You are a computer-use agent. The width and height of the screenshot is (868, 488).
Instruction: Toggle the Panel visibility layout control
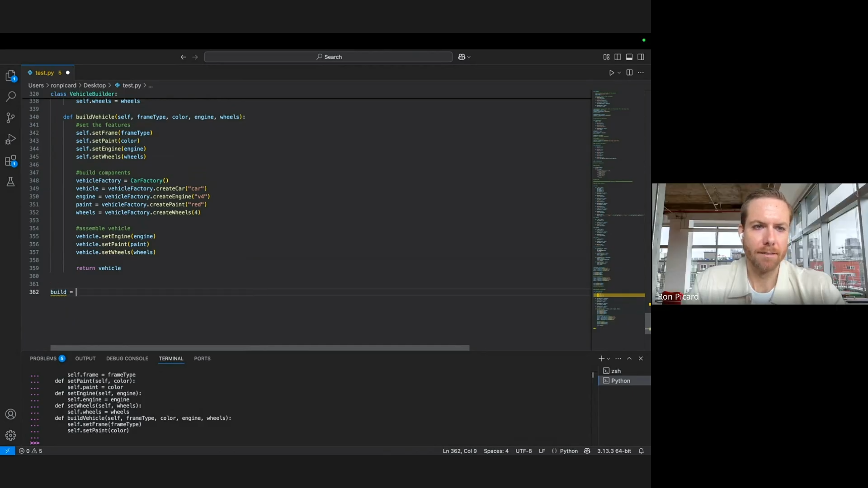pos(629,56)
